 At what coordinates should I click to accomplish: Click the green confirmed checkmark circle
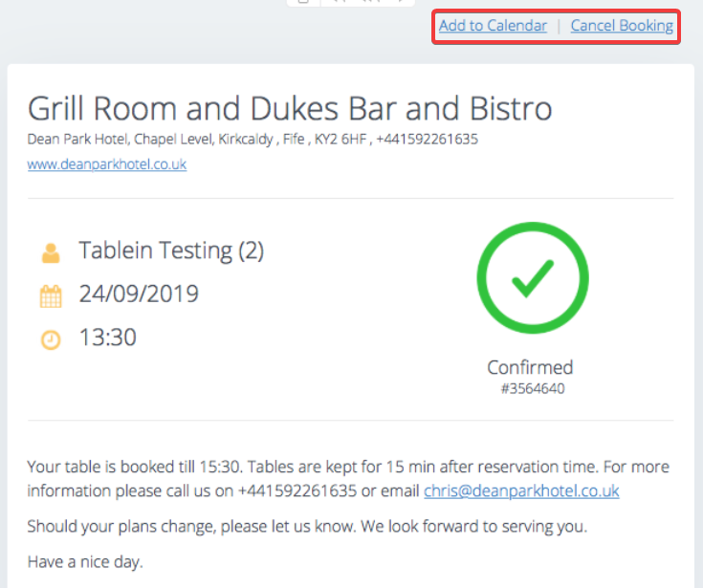pos(533,278)
